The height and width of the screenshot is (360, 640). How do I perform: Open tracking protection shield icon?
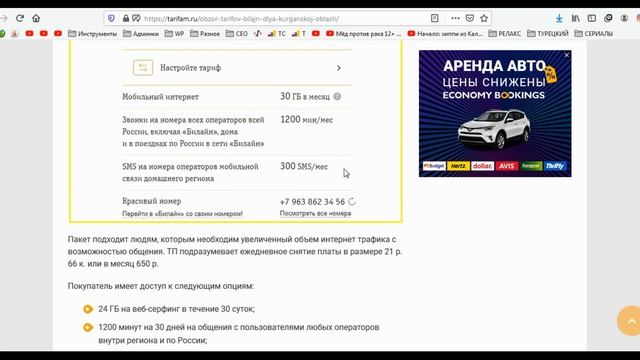111,18
